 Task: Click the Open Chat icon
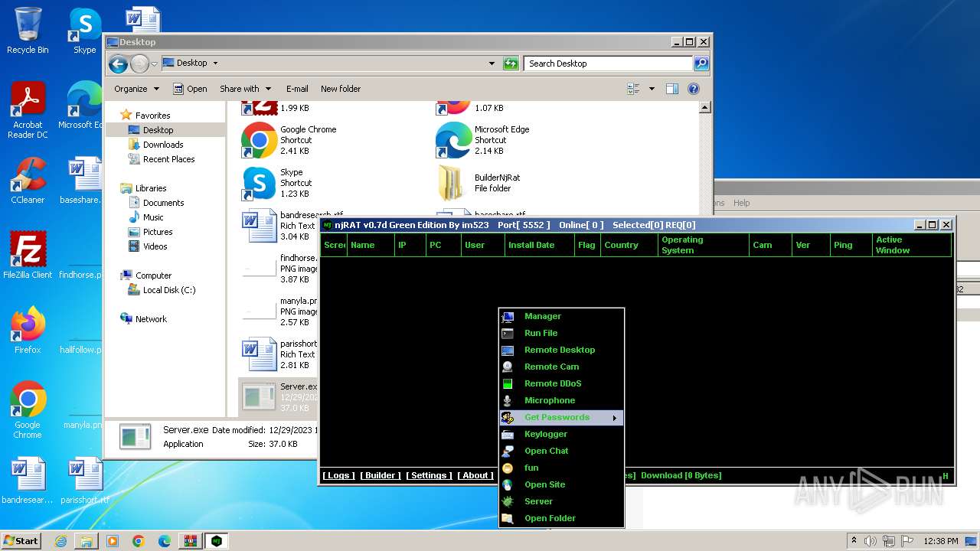point(508,451)
